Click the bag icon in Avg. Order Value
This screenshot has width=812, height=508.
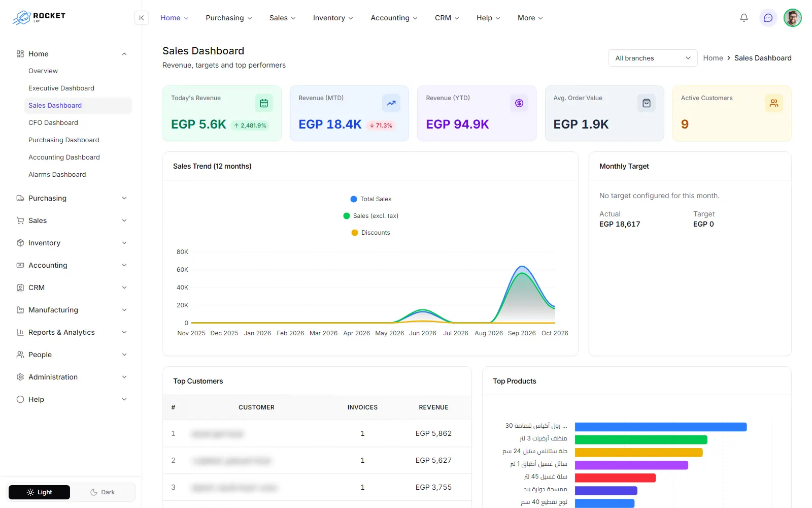click(x=647, y=103)
